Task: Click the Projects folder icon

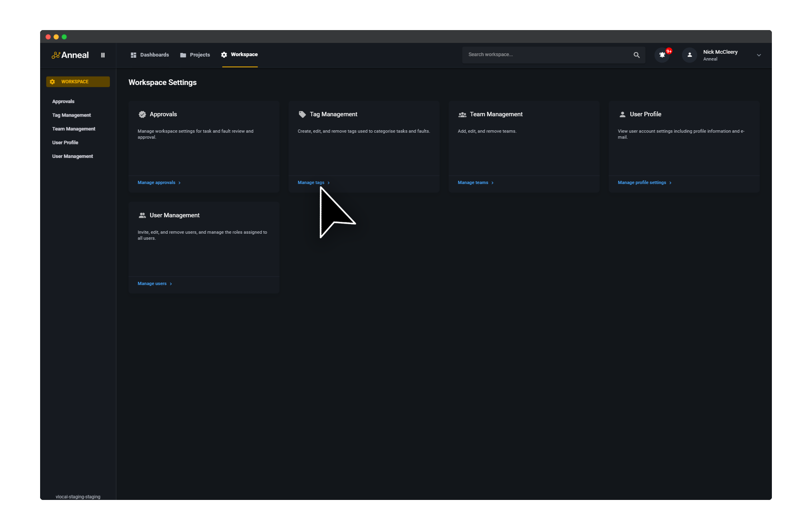Action: pos(183,55)
